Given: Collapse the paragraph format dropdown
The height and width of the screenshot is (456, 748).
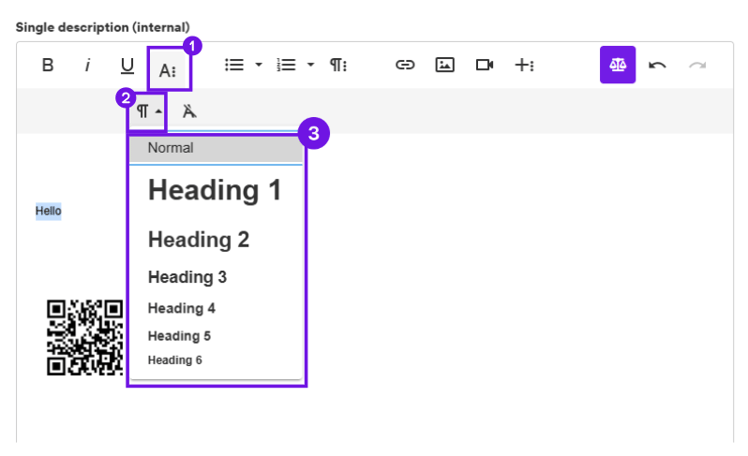Looking at the screenshot, I should click(x=147, y=111).
